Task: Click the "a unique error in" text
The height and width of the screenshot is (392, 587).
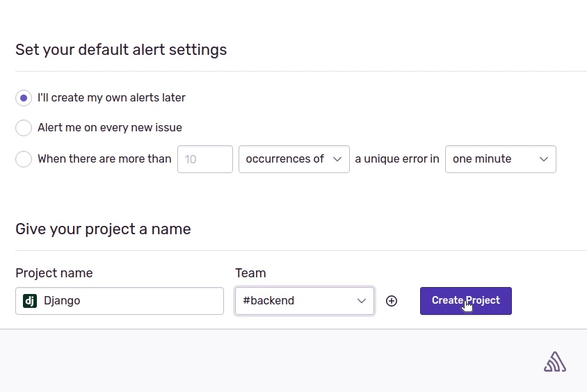Action: coord(397,159)
